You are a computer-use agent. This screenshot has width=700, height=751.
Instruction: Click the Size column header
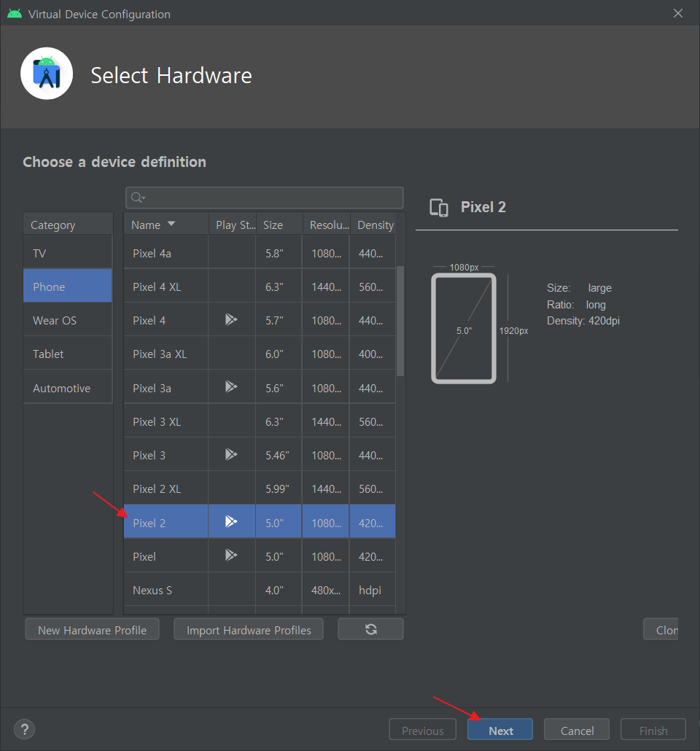[x=280, y=224]
